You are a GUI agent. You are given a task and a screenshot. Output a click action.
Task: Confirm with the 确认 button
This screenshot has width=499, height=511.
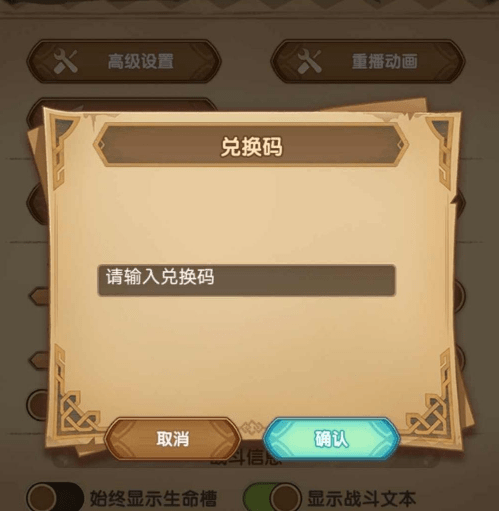pos(332,439)
